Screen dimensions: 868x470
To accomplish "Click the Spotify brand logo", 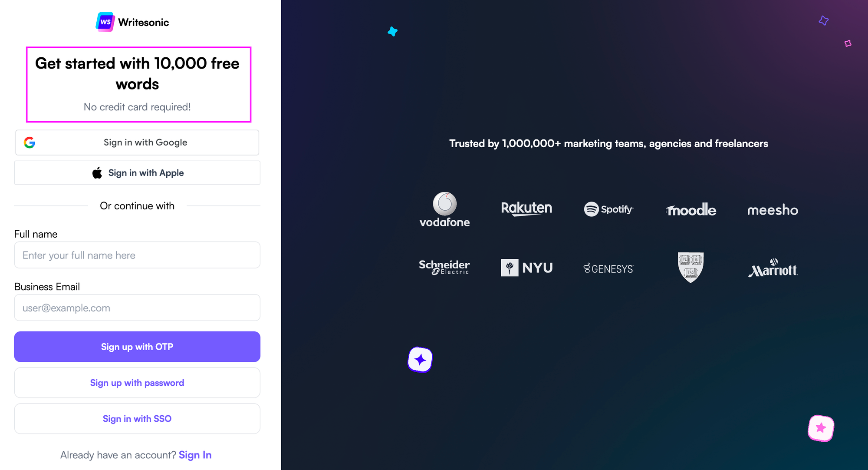I will click(x=609, y=209).
